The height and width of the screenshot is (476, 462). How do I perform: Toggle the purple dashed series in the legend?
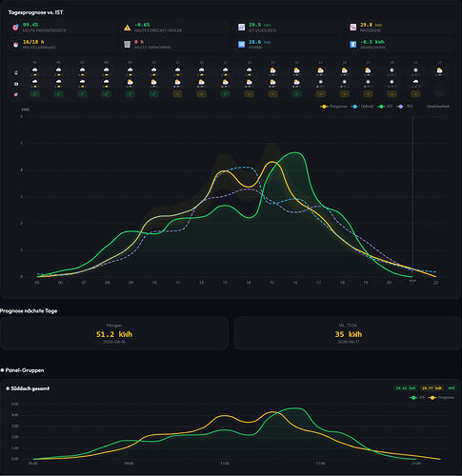tap(405, 107)
